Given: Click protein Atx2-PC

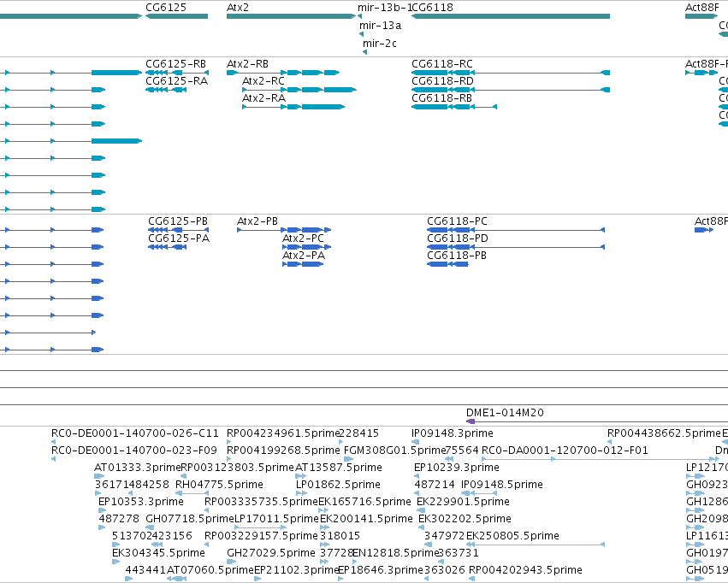Looking at the screenshot, I should 306,247.
